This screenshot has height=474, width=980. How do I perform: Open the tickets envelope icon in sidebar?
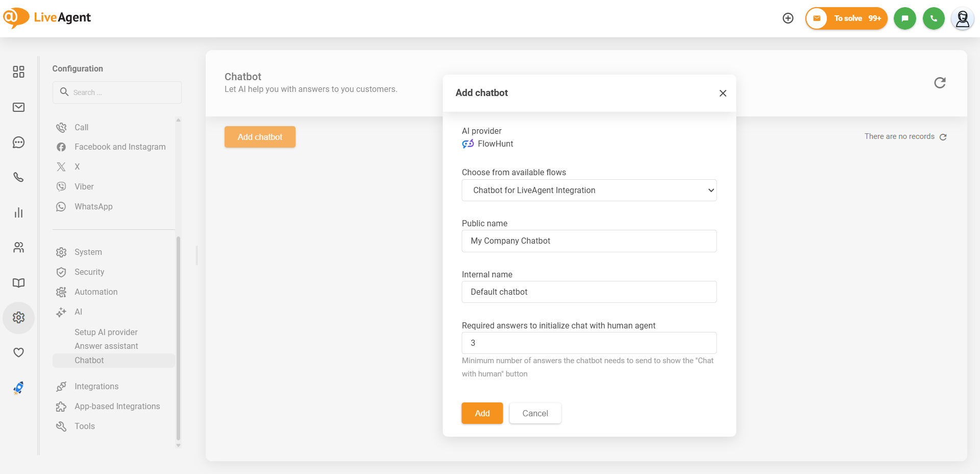point(18,107)
